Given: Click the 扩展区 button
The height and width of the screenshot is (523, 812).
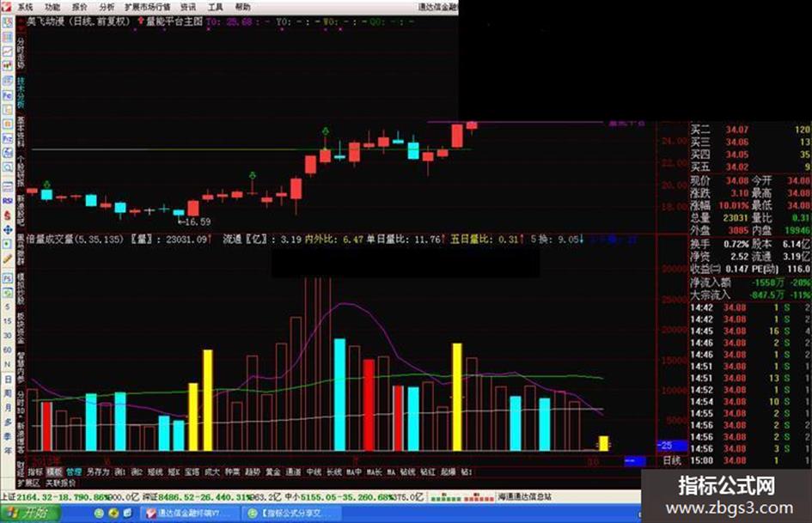Looking at the screenshot, I should tap(28, 483).
